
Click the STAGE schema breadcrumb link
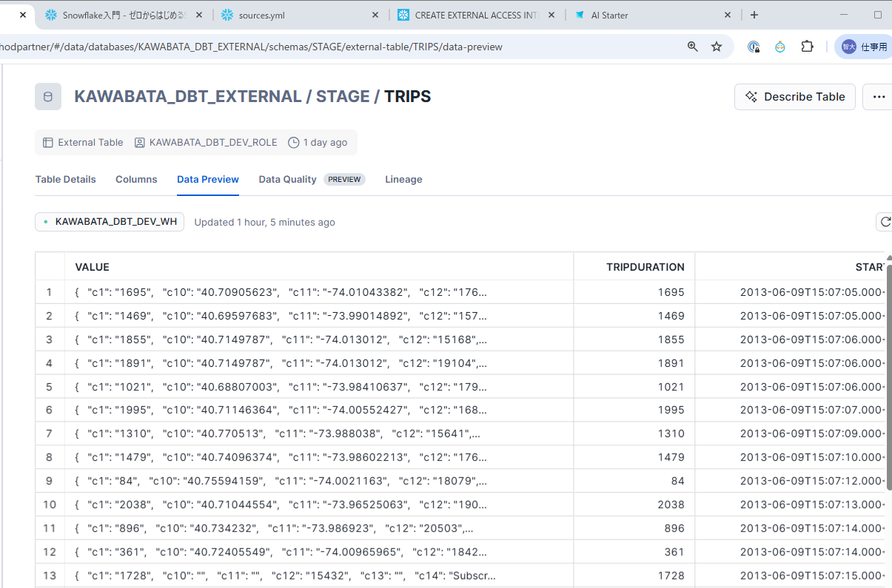pyautogui.click(x=343, y=96)
